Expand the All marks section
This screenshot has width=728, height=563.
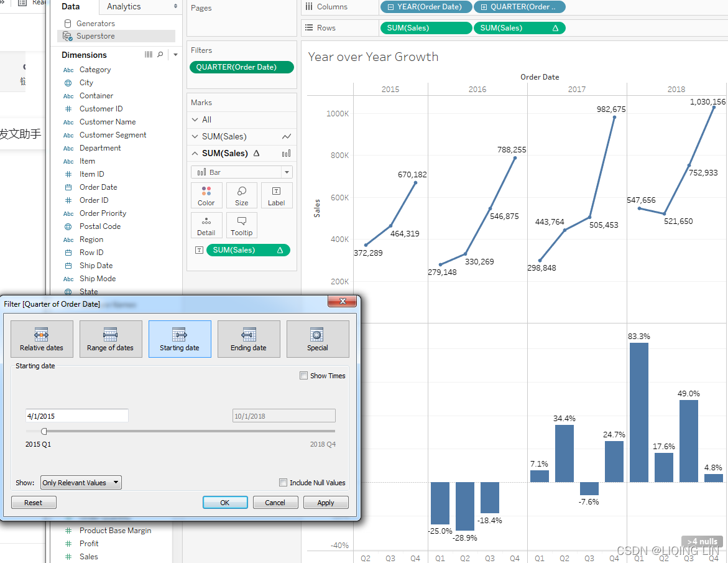195,119
